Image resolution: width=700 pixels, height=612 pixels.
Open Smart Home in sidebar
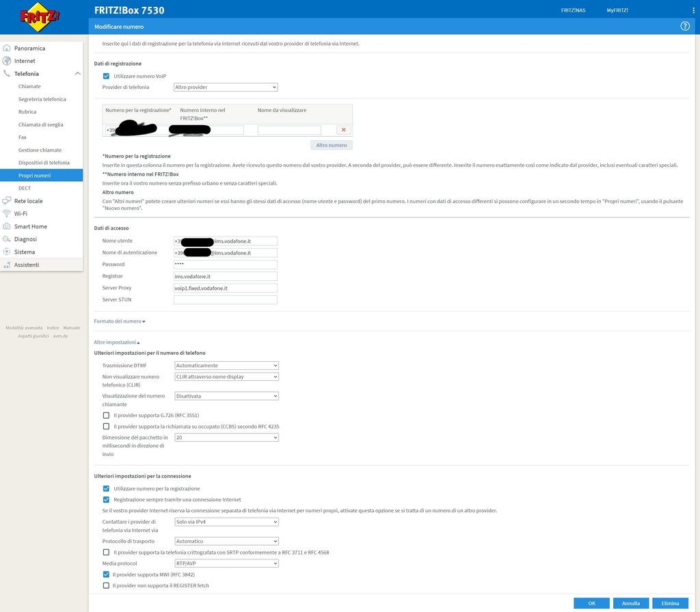click(x=30, y=226)
